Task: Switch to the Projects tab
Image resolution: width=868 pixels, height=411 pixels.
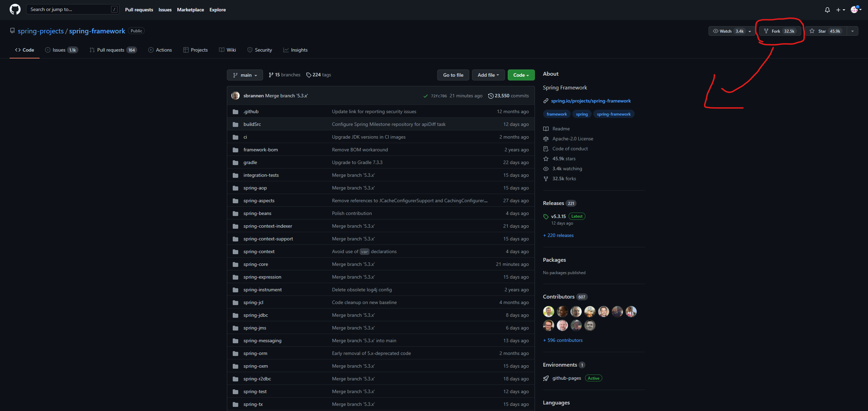Action: point(195,50)
